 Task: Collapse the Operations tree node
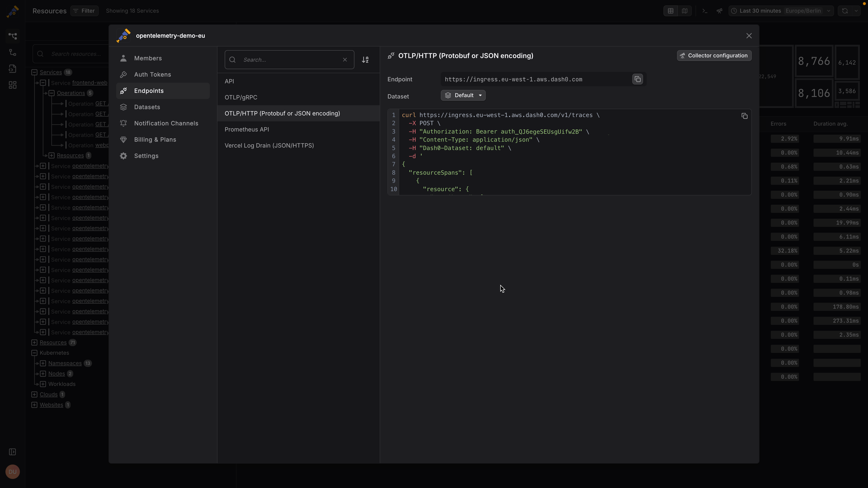tap(52, 93)
